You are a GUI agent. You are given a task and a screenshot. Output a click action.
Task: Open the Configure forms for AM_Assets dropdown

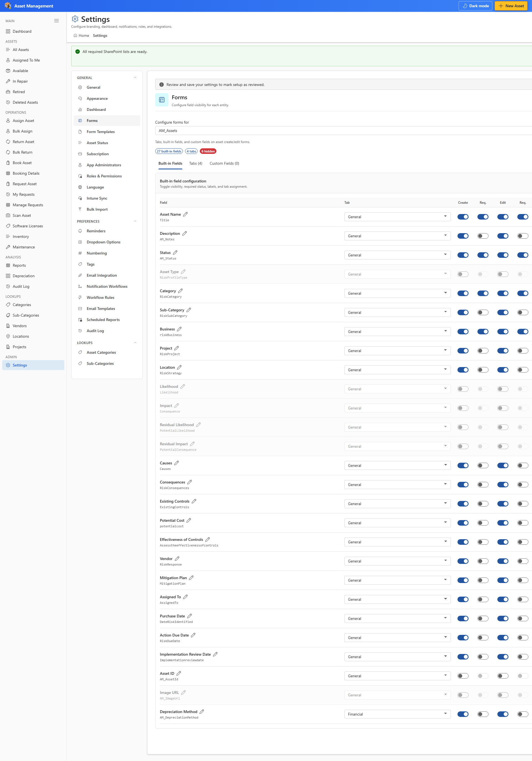click(343, 131)
